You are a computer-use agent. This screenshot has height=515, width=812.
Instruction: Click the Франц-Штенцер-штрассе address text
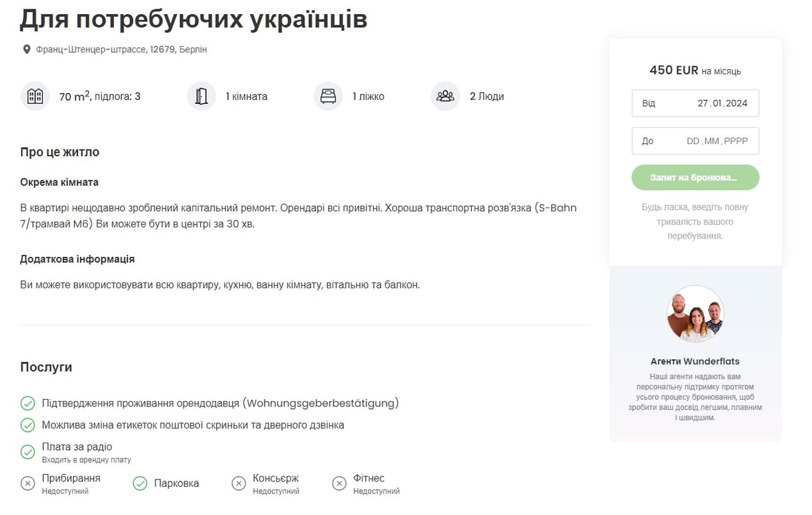(121, 50)
